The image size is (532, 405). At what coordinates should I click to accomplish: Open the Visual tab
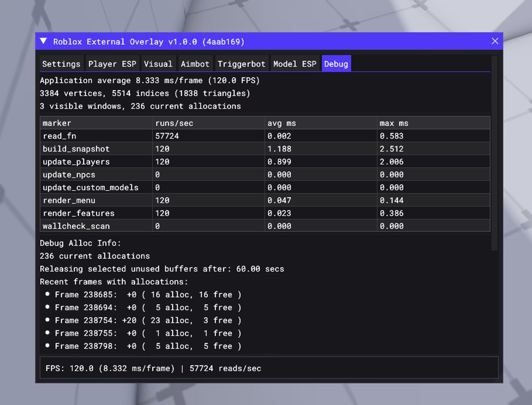[x=158, y=64]
